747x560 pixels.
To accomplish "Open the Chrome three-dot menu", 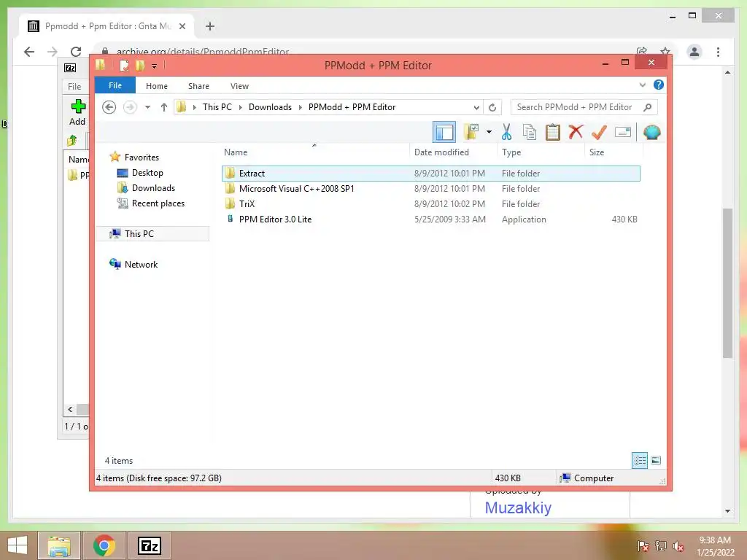I will tap(718, 52).
